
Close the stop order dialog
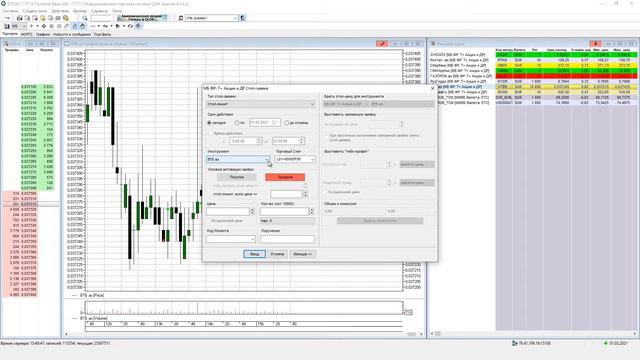pyautogui.click(x=433, y=88)
